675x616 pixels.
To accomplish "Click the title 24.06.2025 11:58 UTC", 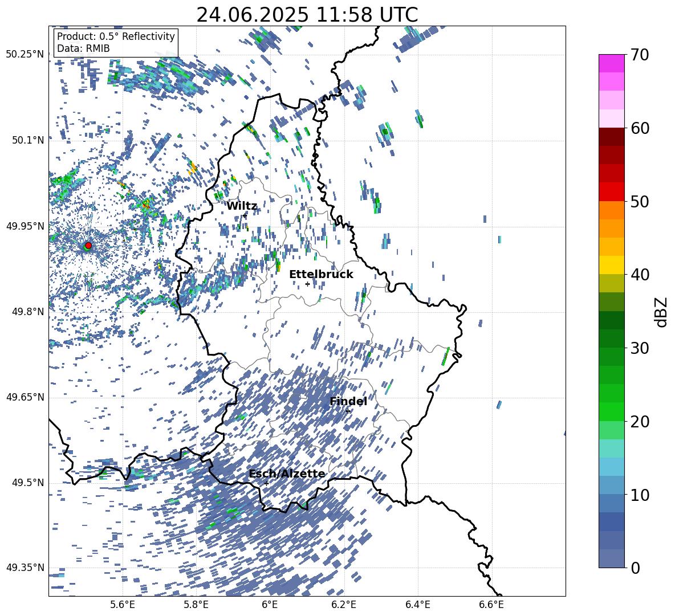I will click(307, 15).
